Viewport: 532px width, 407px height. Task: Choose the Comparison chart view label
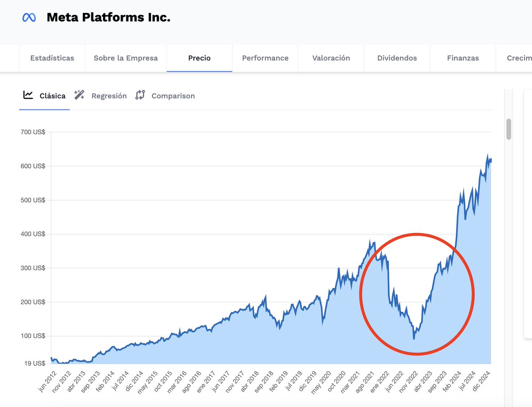tap(173, 96)
